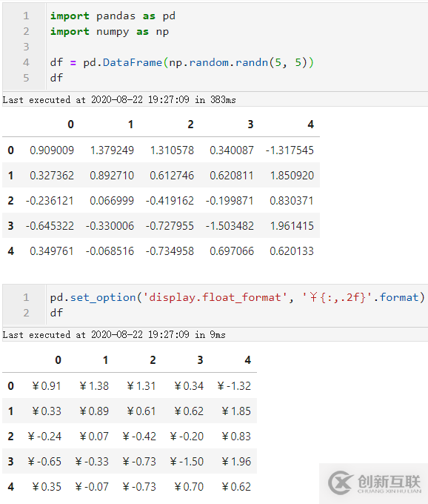Viewport: 428px width, 504px height.
Task: Click the final df line in second cell
Action: (56, 313)
